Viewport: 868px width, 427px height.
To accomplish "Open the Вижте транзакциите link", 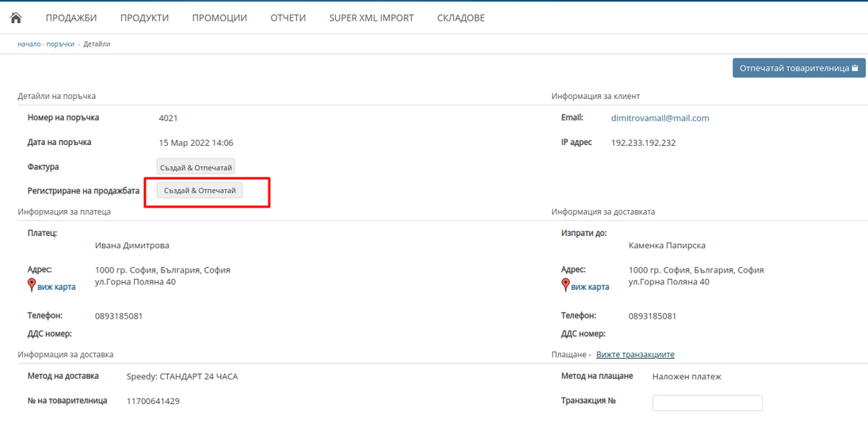I will [635, 354].
